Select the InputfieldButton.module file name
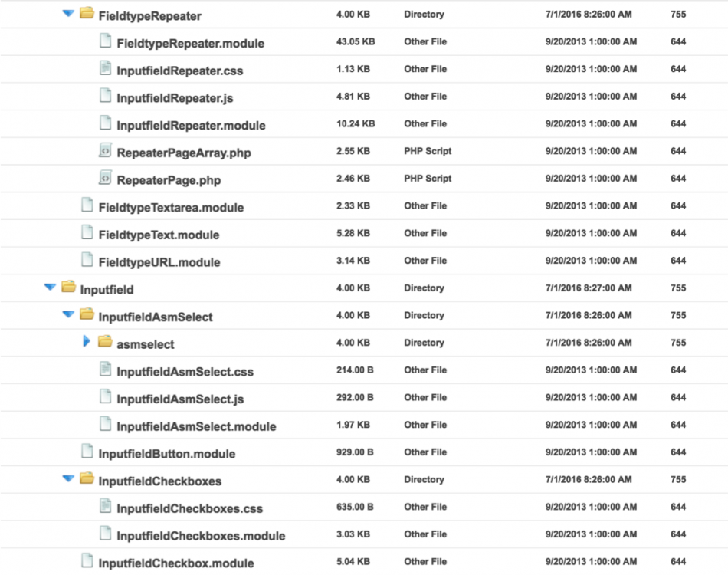Screen dimensions: 728x575 (x=166, y=454)
